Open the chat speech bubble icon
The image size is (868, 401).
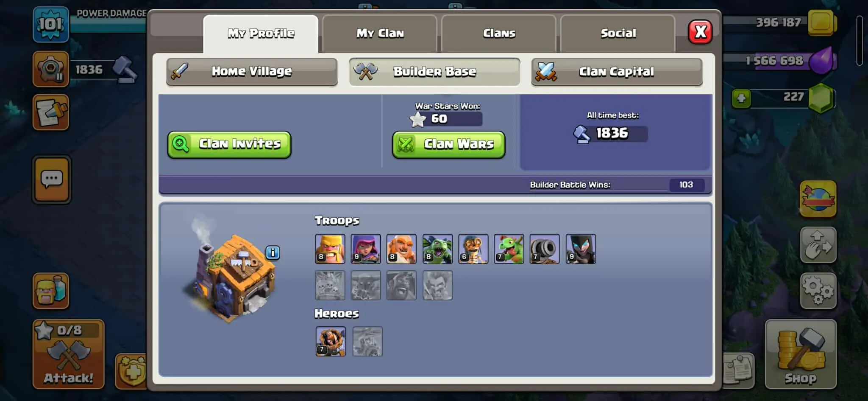(x=52, y=179)
